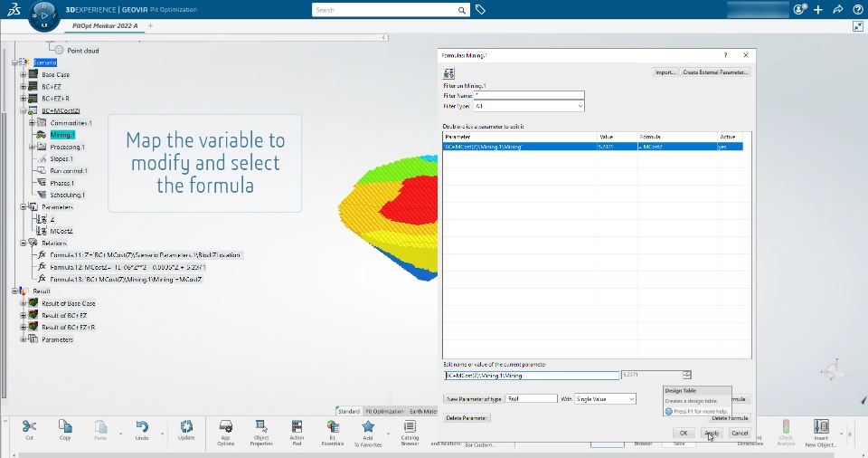The width and height of the screenshot is (868, 458).
Task: Click the search magnifier icon
Action: (462, 10)
